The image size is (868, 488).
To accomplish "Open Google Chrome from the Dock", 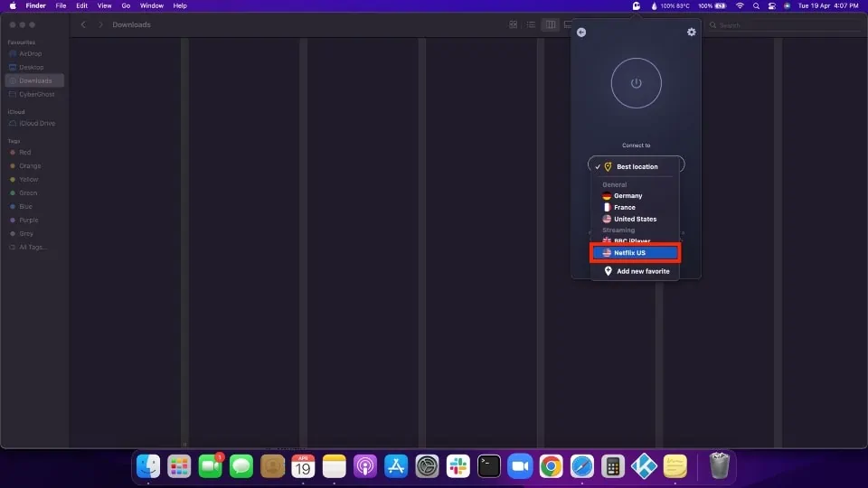I will pyautogui.click(x=552, y=466).
